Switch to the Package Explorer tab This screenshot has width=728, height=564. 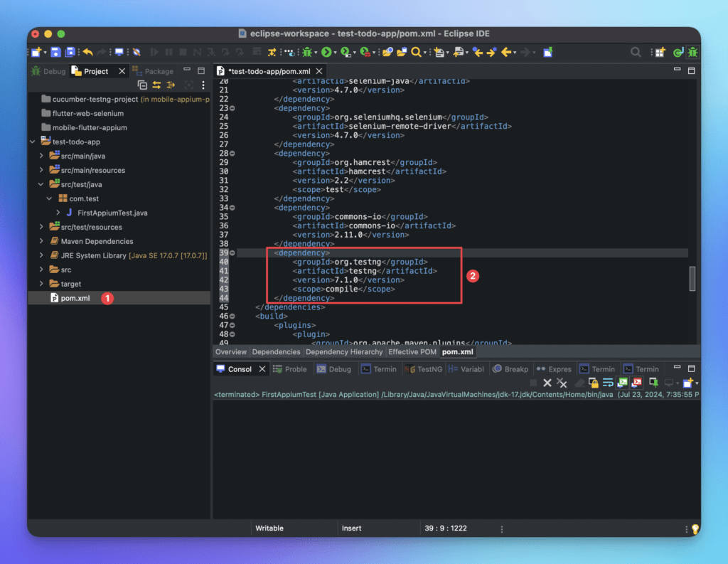click(153, 71)
